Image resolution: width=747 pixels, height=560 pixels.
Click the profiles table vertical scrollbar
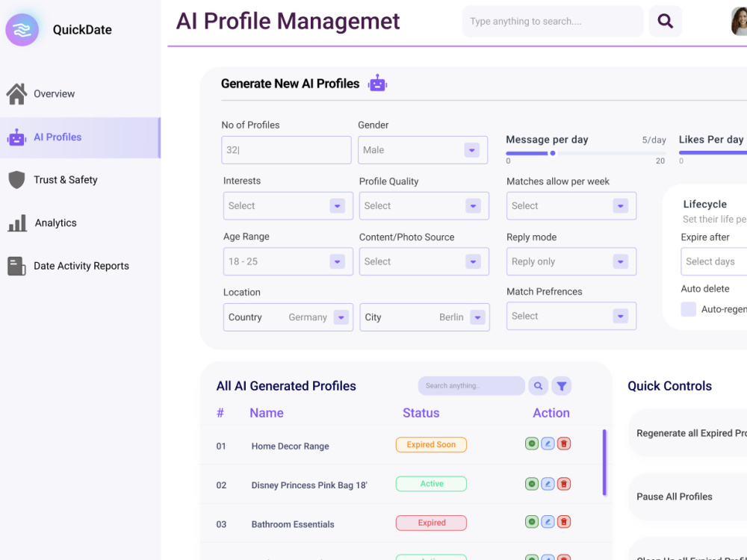coord(604,463)
